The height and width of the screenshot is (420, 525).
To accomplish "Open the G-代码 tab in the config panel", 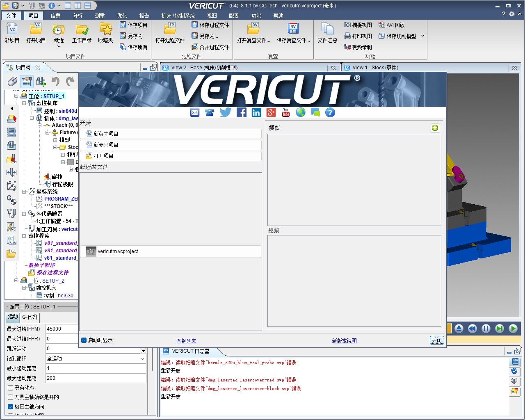I will (x=29, y=317).
